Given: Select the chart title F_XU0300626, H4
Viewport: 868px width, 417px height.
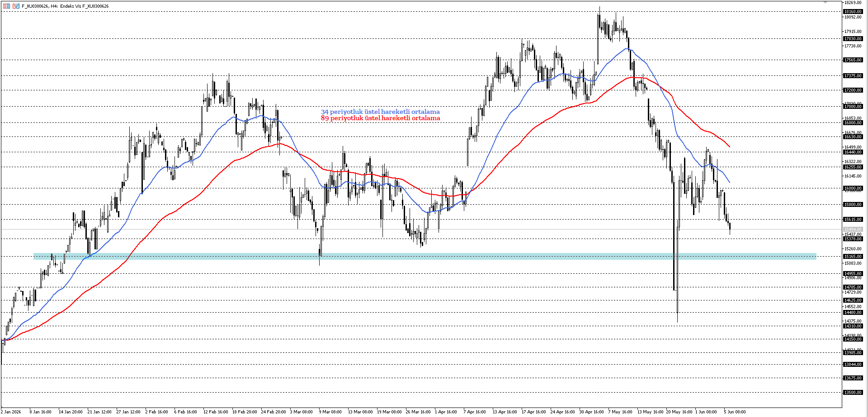Looking at the screenshot, I should pyautogui.click(x=39, y=6).
